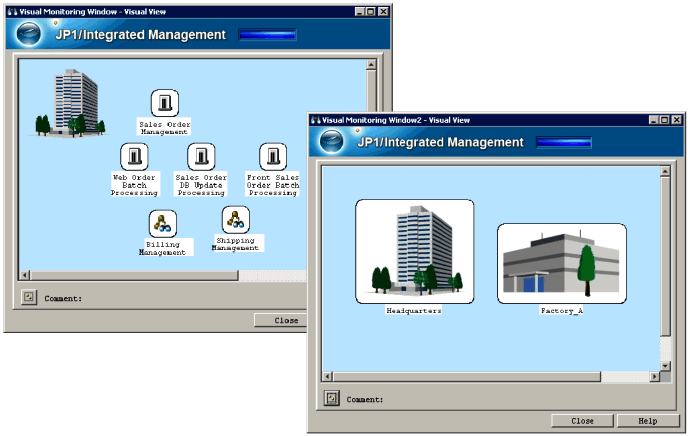Click the title bar app icon of the back Visual Monitoring Window
Screen dimensions: 688x436
(13, 12)
